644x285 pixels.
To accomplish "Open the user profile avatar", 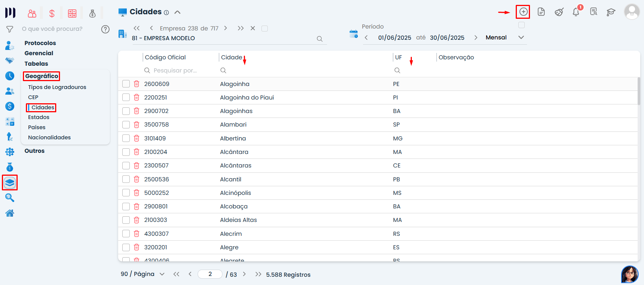I will (x=632, y=12).
